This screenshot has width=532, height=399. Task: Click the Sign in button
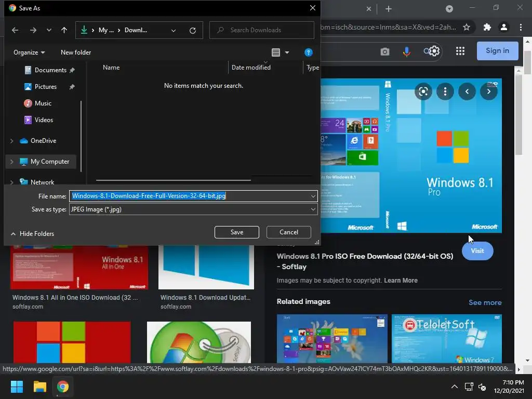(497, 50)
